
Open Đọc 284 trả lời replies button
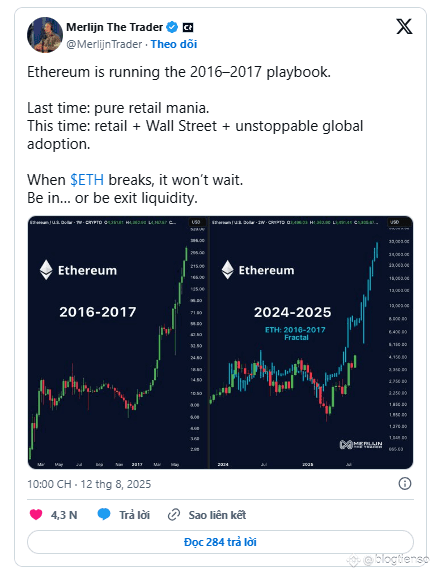click(x=220, y=542)
